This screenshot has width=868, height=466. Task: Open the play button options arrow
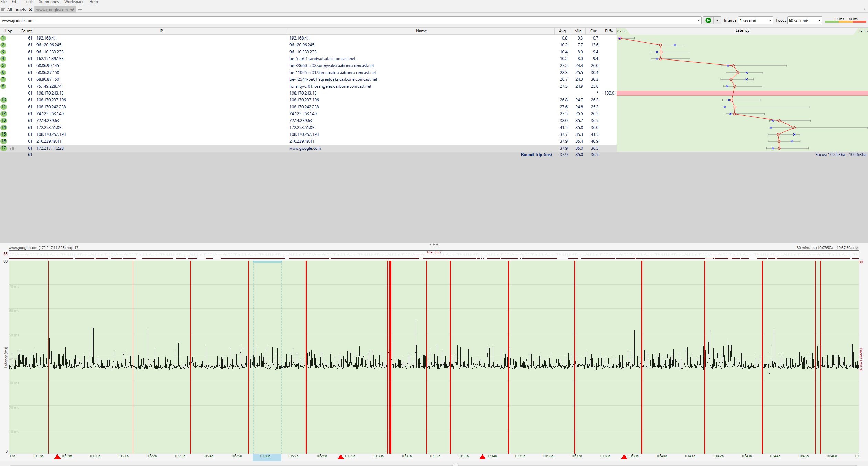pos(717,20)
